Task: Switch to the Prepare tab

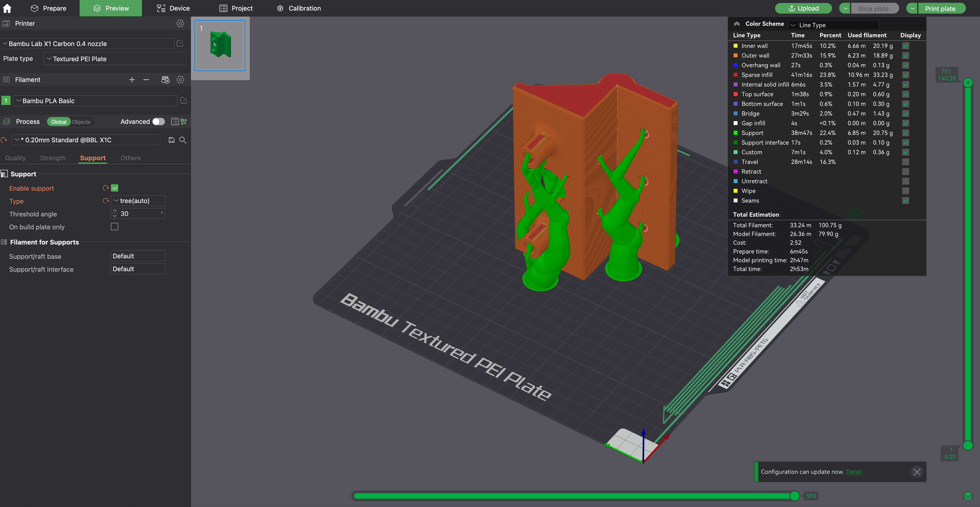Action: 48,8
